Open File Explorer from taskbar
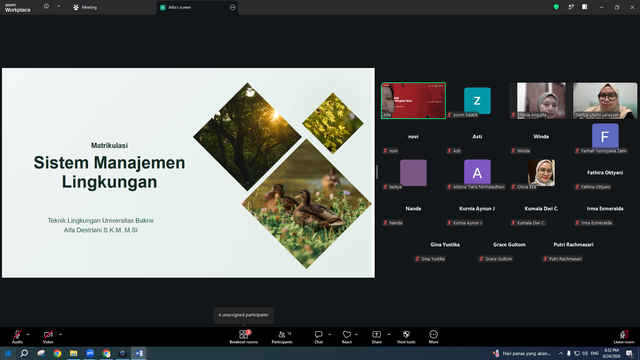640x360 pixels. click(x=73, y=353)
